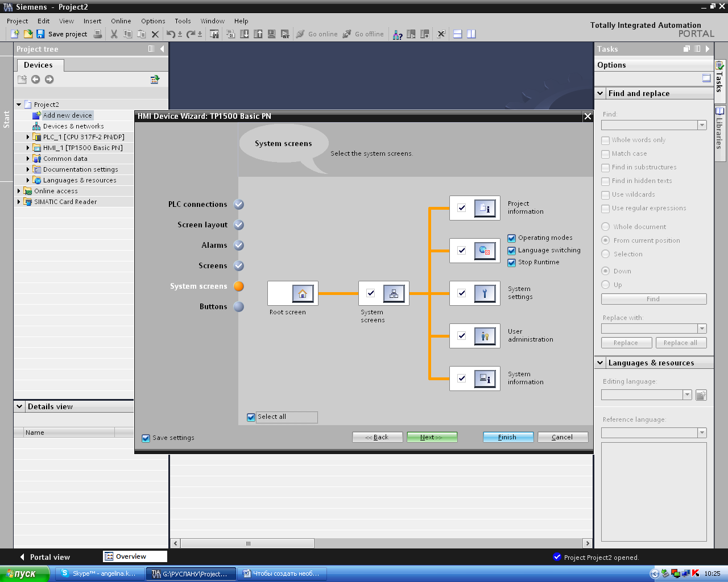Expand the PLC_1 tree node

click(x=28, y=137)
